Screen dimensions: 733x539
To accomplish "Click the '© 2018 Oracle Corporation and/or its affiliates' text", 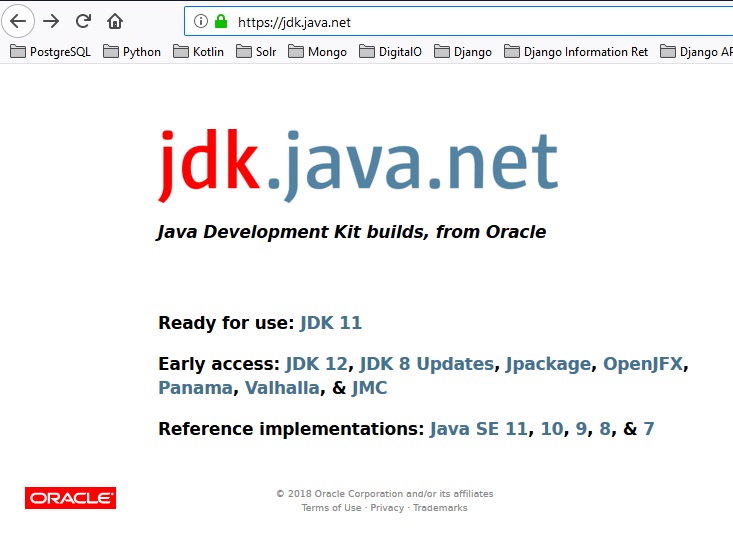I will tap(385, 494).
